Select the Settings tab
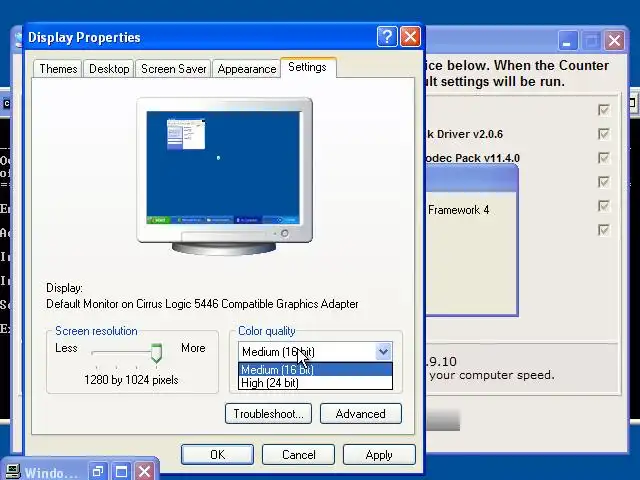Screen dimensions: 640x480 pyautogui.click(x=308, y=67)
